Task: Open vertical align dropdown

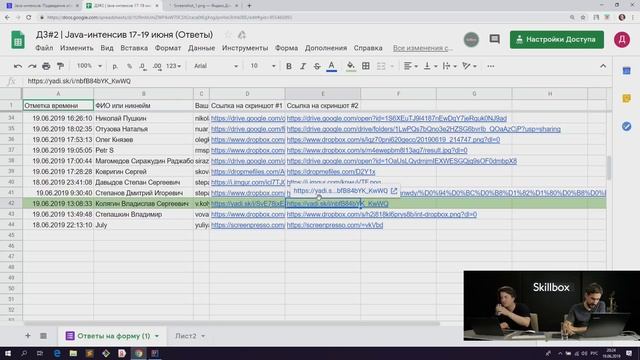Action: [x=430, y=66]
